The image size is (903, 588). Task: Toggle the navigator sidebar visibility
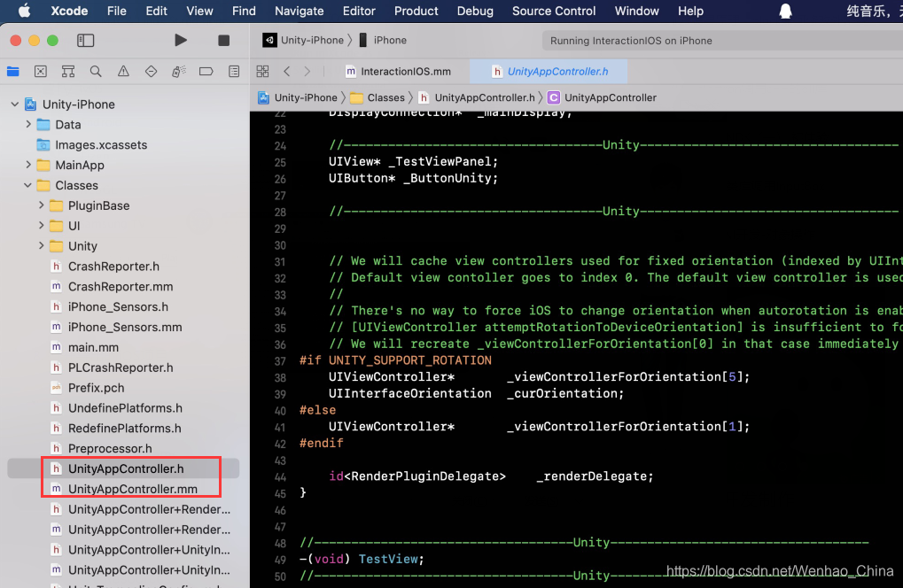[x=84, y=40]
